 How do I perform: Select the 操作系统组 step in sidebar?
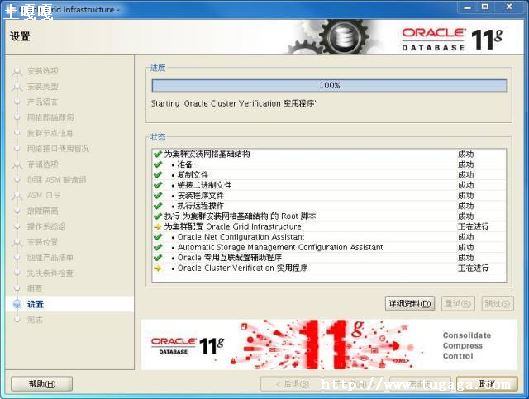[x=46, y=226]
